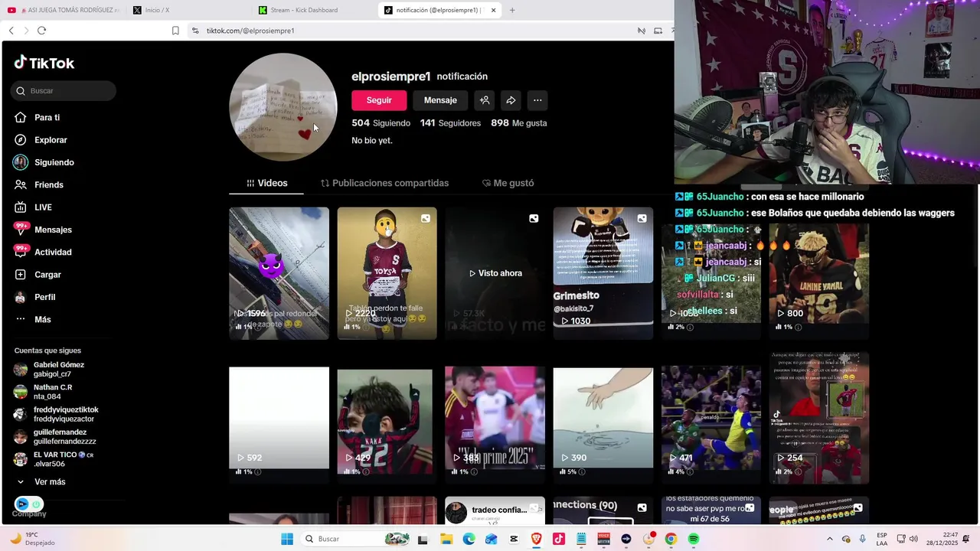Open the 504 Siguiendo list
Screen dimensions: 980x551
381,122
